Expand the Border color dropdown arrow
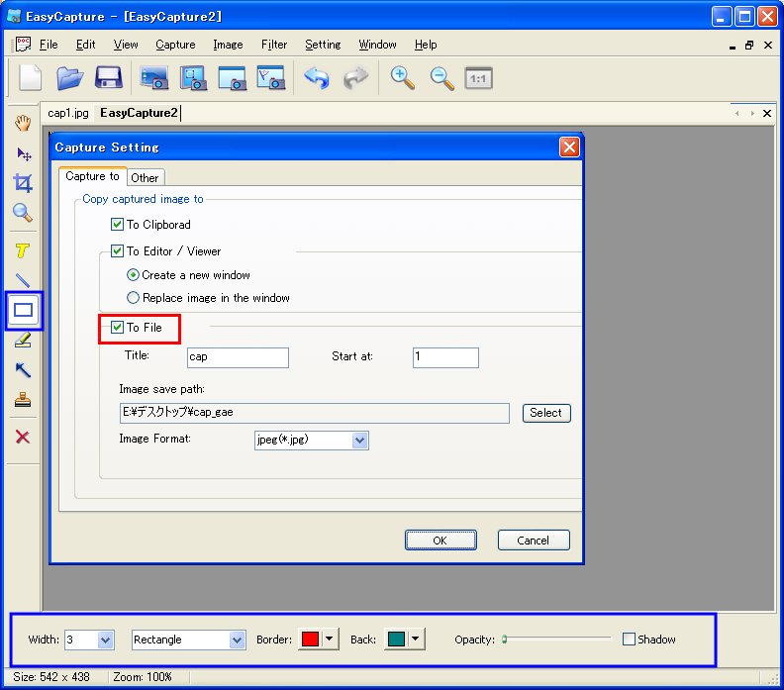The width and height of the screenshot is (784, 690). pyautogui.click(x=330, y=639)
